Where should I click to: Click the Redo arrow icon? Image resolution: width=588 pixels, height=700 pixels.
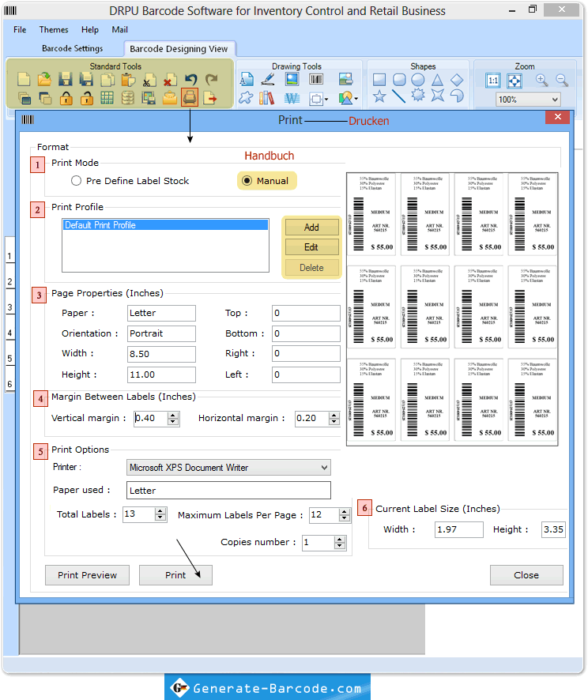(x=211, y=80)
